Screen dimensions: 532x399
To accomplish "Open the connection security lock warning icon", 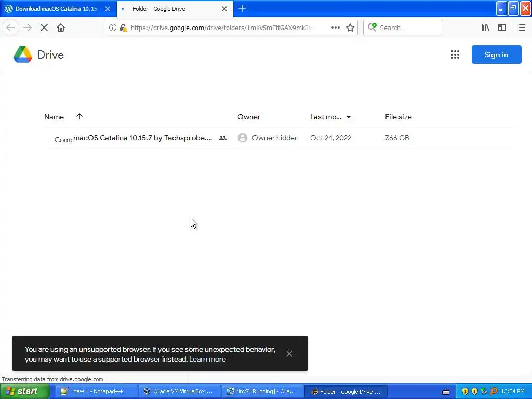I will (x=124, y=28).
